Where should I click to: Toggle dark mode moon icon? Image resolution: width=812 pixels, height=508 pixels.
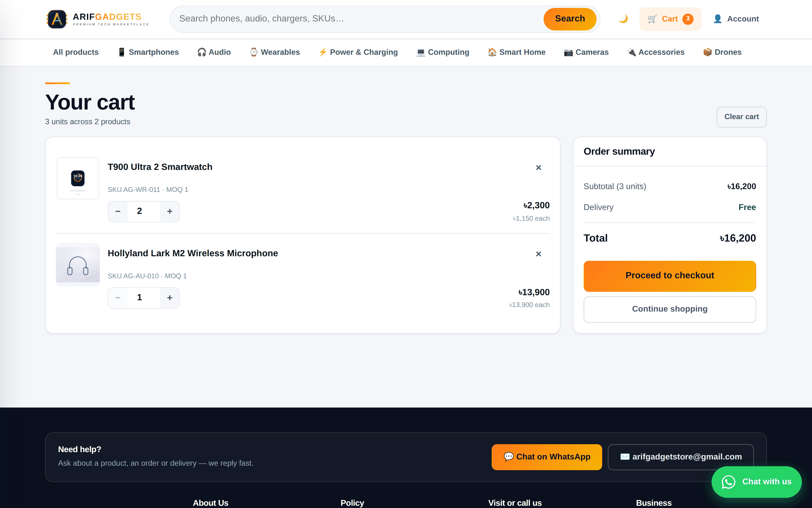pyautogui.click(x=623, y=19)
